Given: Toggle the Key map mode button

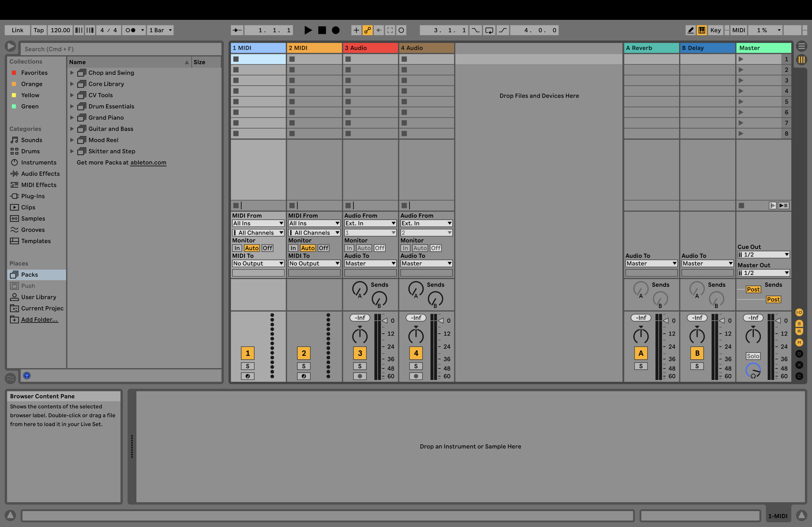Looking at the screenshot, I should [x=715, y=30].
